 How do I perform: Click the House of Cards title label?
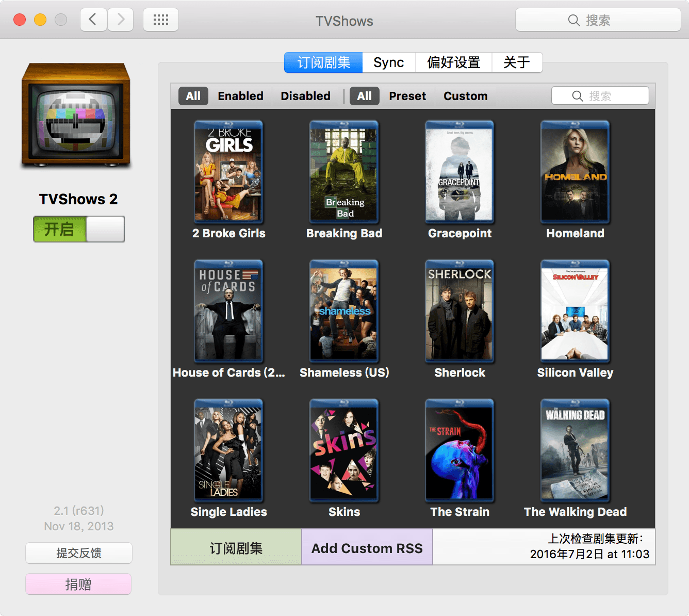(x=228, y=372)
